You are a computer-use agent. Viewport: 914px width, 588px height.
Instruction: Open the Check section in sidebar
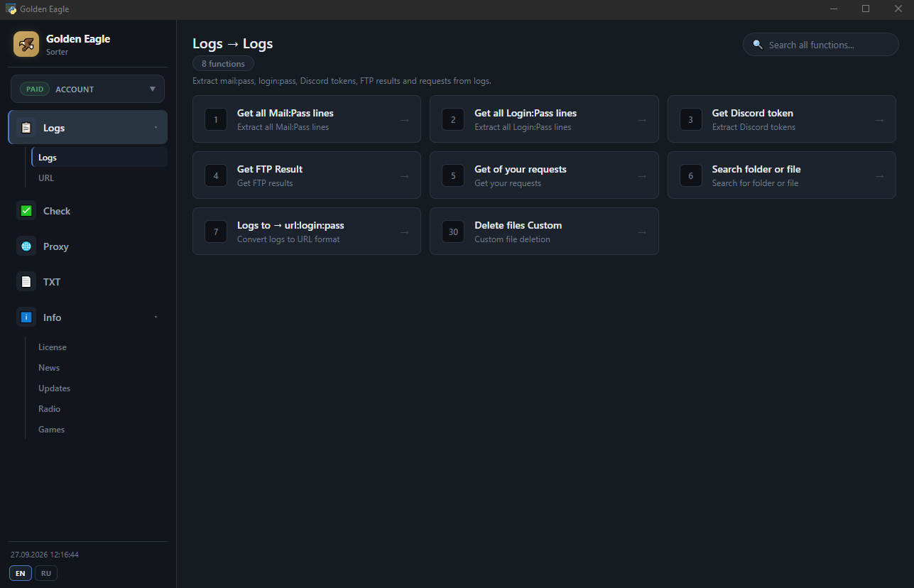[x=88, y=211]
